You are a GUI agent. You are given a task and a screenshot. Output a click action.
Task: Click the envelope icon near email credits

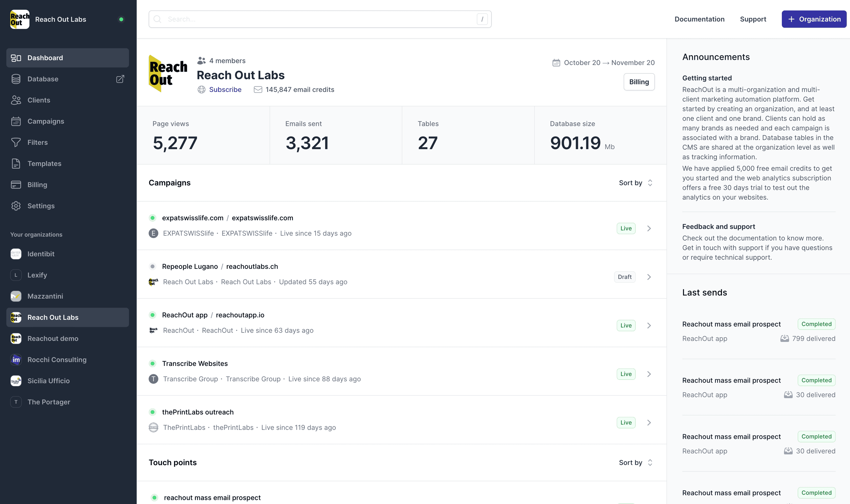pyautogui.click(x=258, y=89)
